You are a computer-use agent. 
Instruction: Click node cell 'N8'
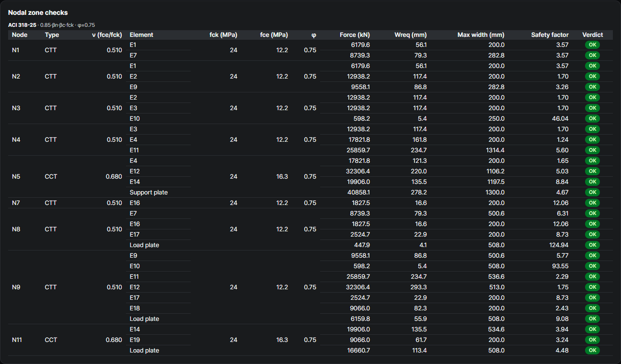(16, 229)
